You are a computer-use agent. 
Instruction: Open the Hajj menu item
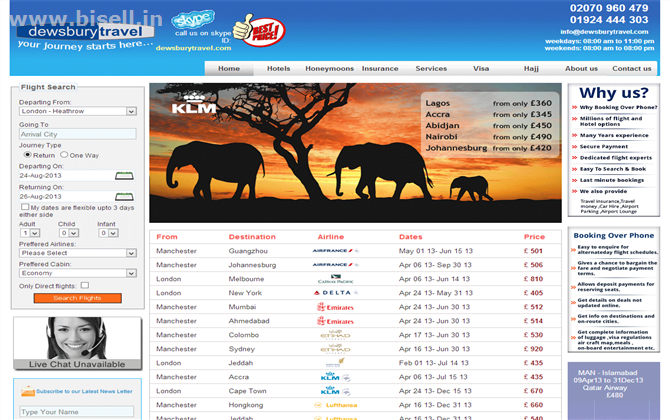pos(531,68)
